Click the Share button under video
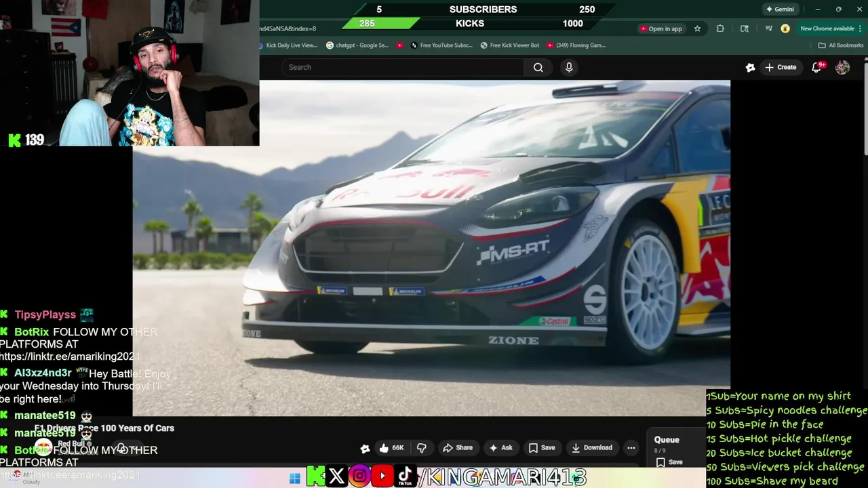Viewport: 868px width, 488px height. pyautogui.click(x=457, y=448)
